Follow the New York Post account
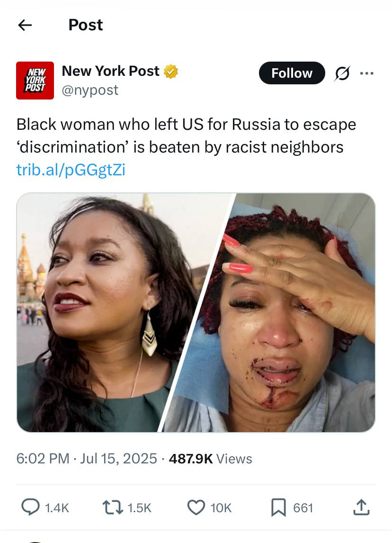 coord(292,73)
